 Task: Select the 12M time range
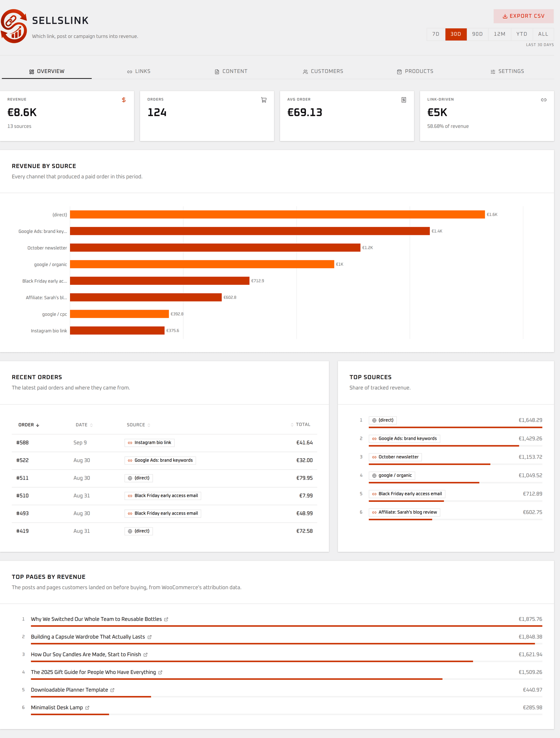pos(499,34)
